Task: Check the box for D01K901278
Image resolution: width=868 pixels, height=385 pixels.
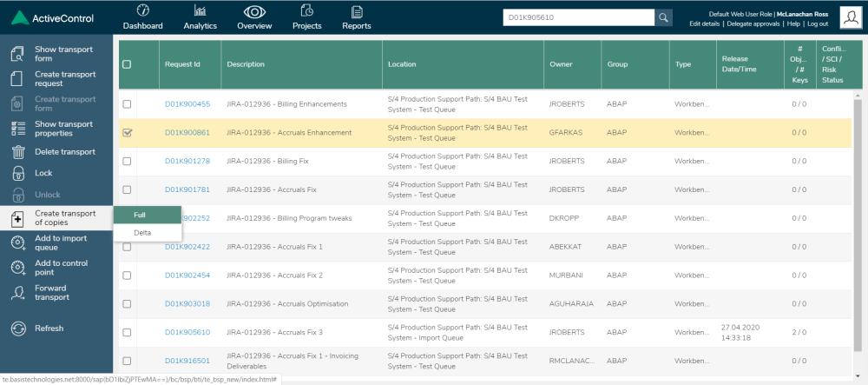Action: click(x=127, y=161)
